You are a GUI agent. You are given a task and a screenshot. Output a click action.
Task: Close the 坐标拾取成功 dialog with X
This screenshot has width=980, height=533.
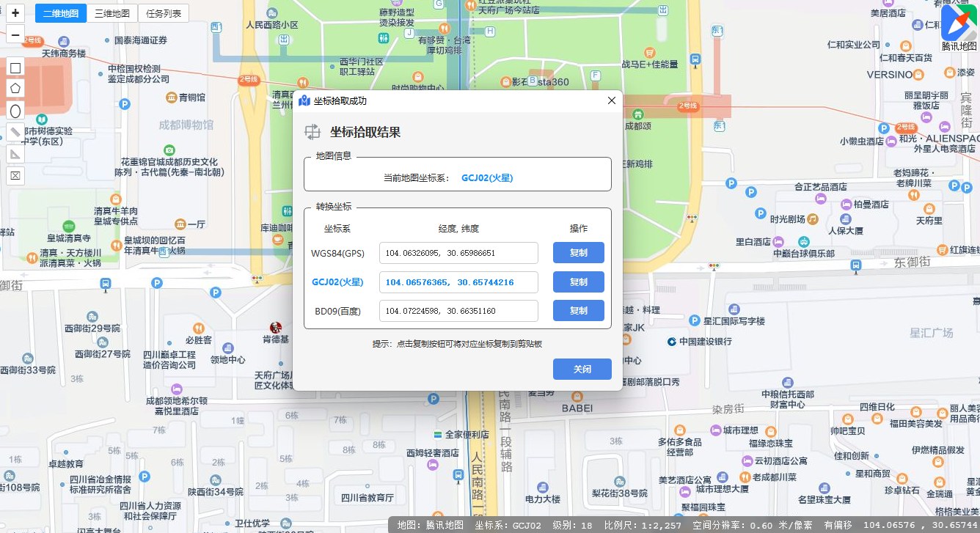click(x=612, y=100)
